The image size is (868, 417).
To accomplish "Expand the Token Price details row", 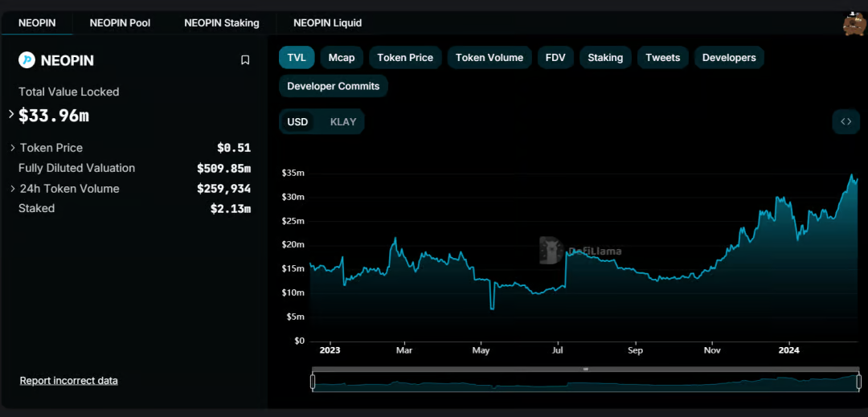I will [x=13, y=148].
